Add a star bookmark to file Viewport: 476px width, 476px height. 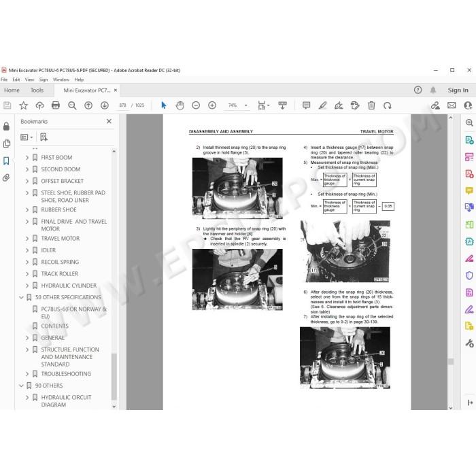[x=23, y=105]
